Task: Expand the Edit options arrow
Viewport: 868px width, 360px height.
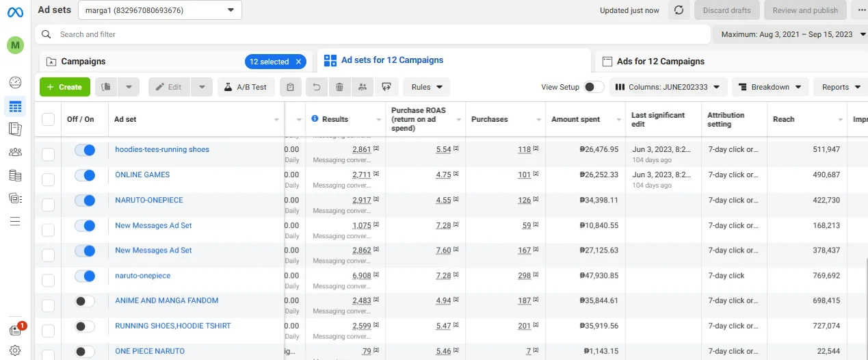Action: pyautogui.click(x=202, y=87)
